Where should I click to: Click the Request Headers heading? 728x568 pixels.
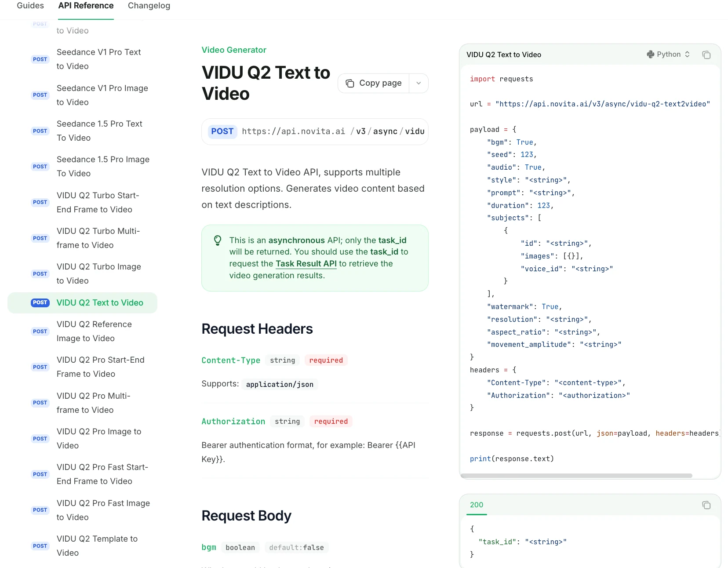pyautogui.click(x=257, y=329)
